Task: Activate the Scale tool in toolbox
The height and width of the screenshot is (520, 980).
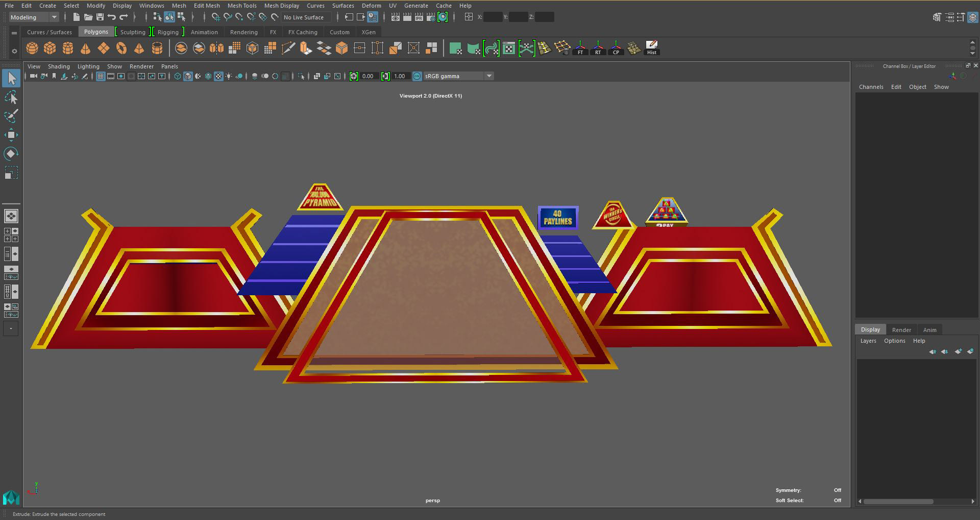Action: pyautogui.click(x=11, y=173)
